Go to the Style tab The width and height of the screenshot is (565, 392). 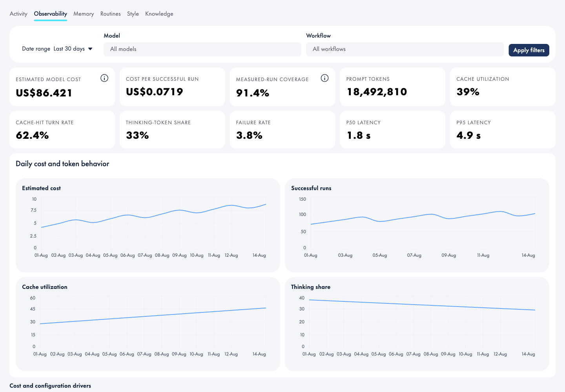tap(133, 14)
